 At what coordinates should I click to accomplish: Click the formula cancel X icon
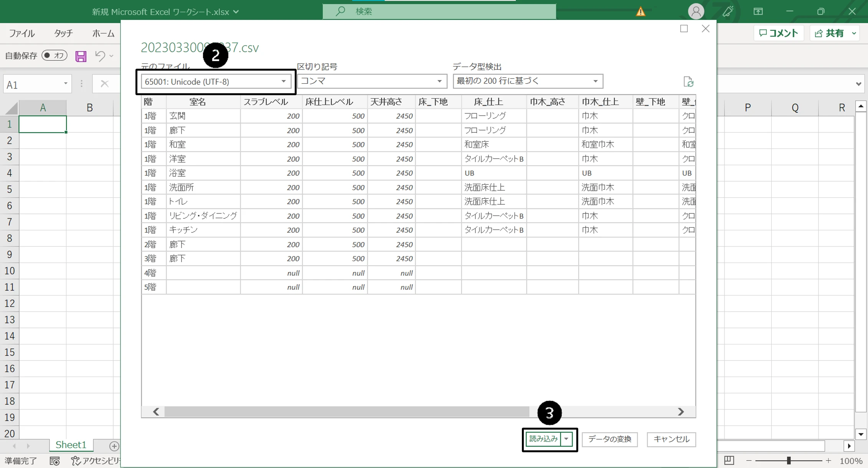[104, 84]
